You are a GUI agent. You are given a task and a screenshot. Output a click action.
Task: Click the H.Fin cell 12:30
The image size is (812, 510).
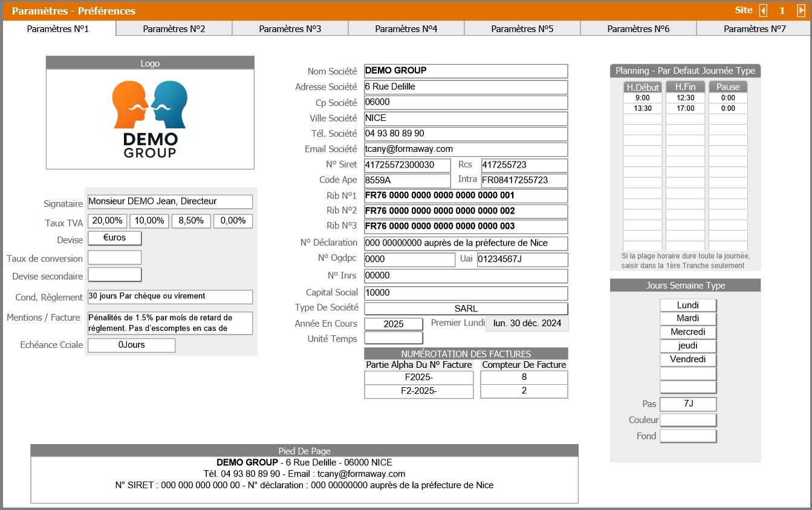coord(685,98)
